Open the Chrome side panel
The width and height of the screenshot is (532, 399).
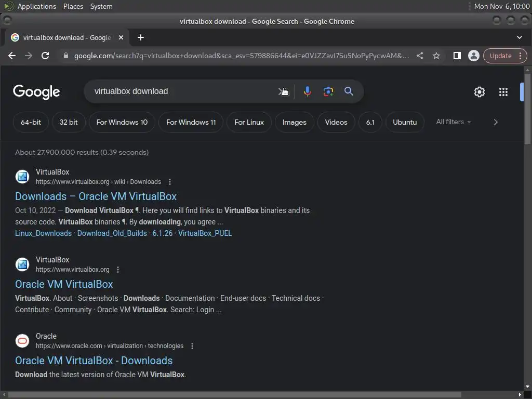pyautogui.click(x=457, y=56)
